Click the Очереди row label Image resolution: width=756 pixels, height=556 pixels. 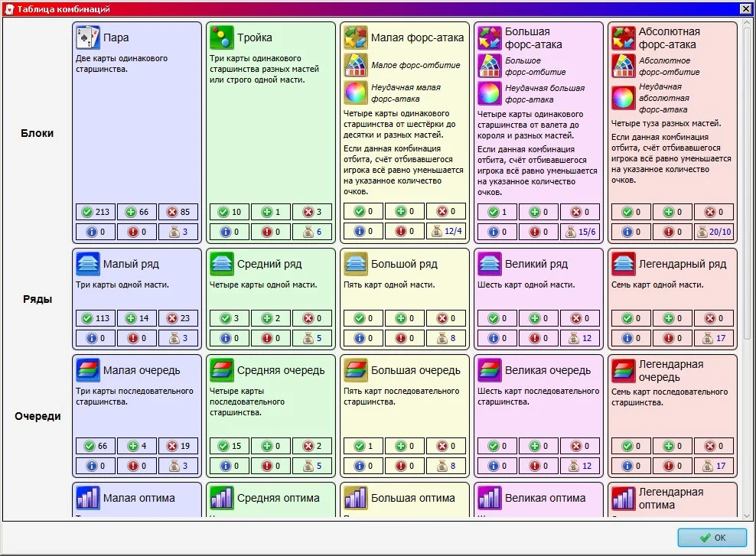pyautogui.click(x=37, y=416)
